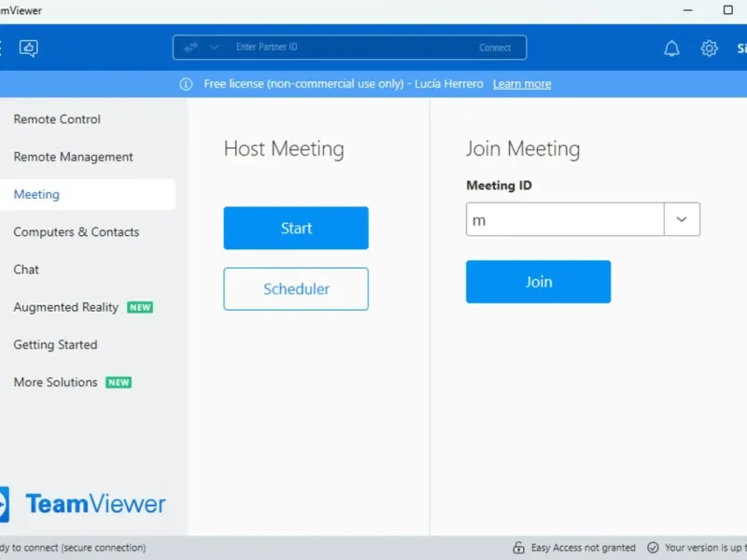Click the info icon in license banner
Viewport: 747px width, 560px height.
(x=186, y=84)
